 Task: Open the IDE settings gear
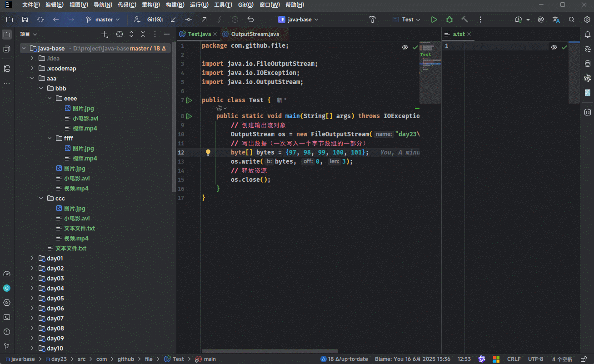[x=587, y=20]
